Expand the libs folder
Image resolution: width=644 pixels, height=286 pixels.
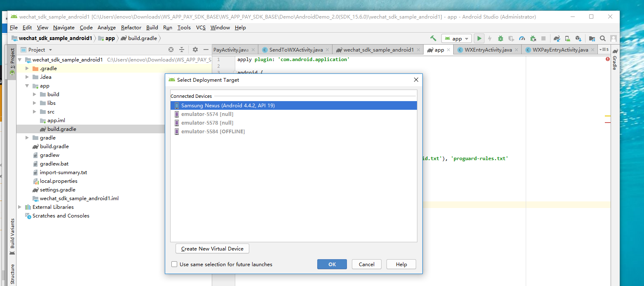click(35, 103)
